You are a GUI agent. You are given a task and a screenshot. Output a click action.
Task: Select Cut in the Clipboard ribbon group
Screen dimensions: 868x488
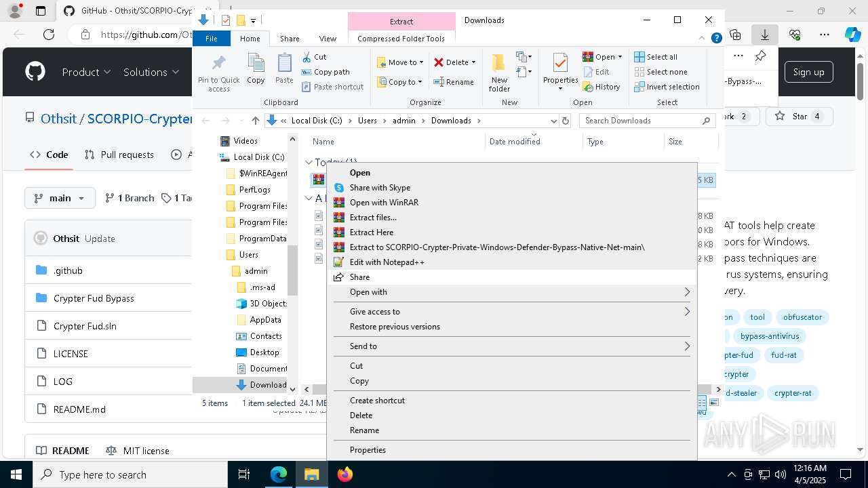314,57
